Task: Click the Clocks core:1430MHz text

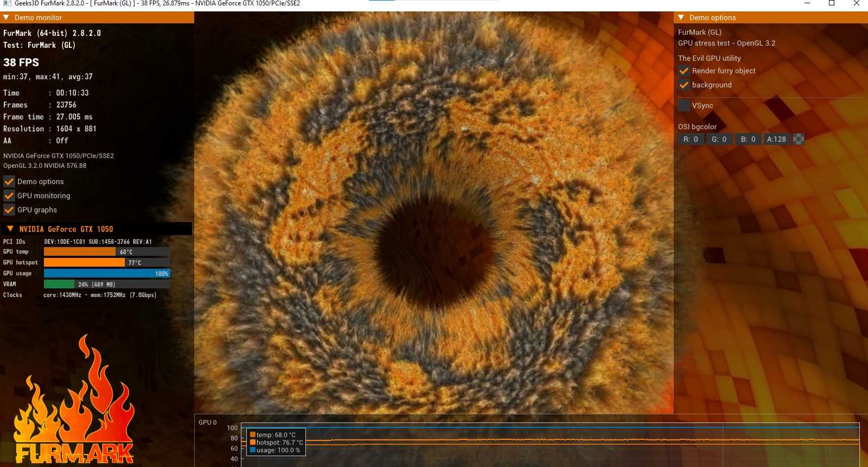Action: pyautogui.click(x=100, y=295)
